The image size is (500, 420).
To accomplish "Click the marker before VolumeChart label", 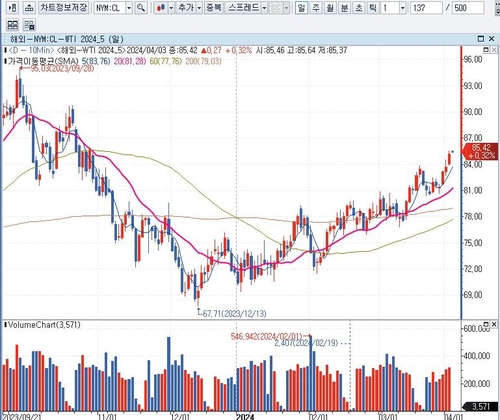I will coord(5,325).
